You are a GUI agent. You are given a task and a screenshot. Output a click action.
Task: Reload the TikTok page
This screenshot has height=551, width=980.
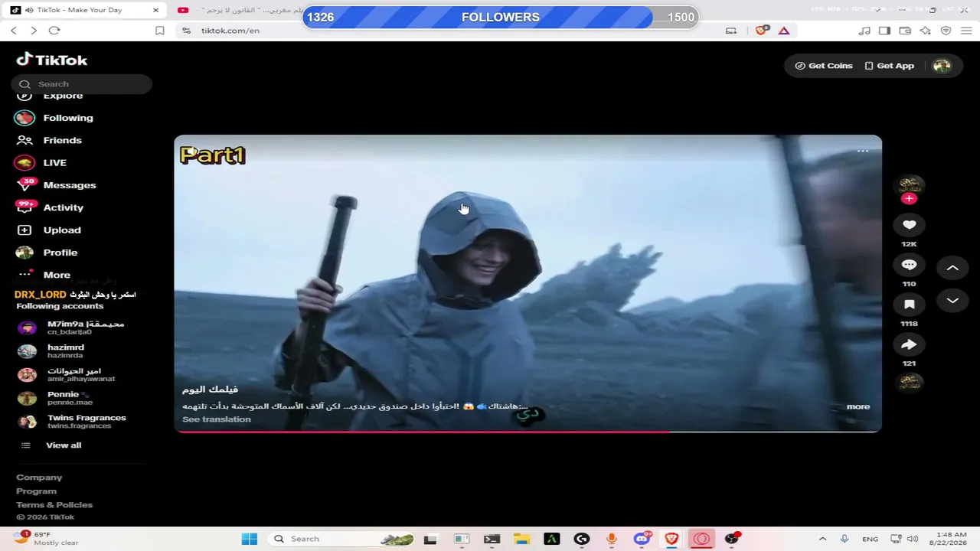[x=54, y=31]
